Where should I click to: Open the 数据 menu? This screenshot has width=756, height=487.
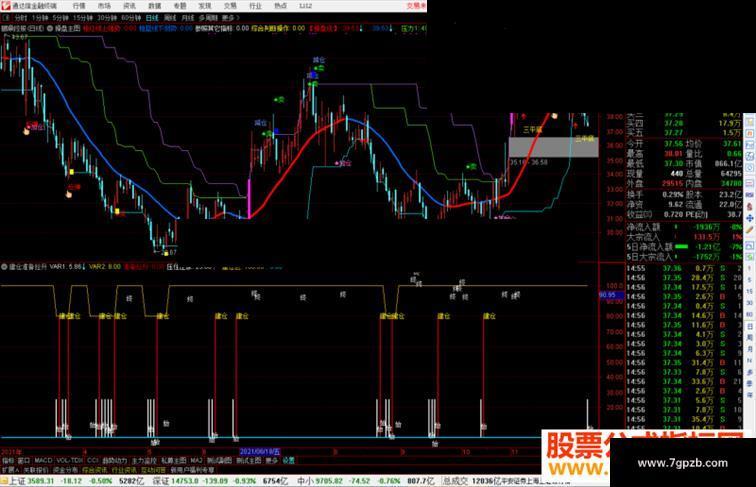click(x=154, y=6)
